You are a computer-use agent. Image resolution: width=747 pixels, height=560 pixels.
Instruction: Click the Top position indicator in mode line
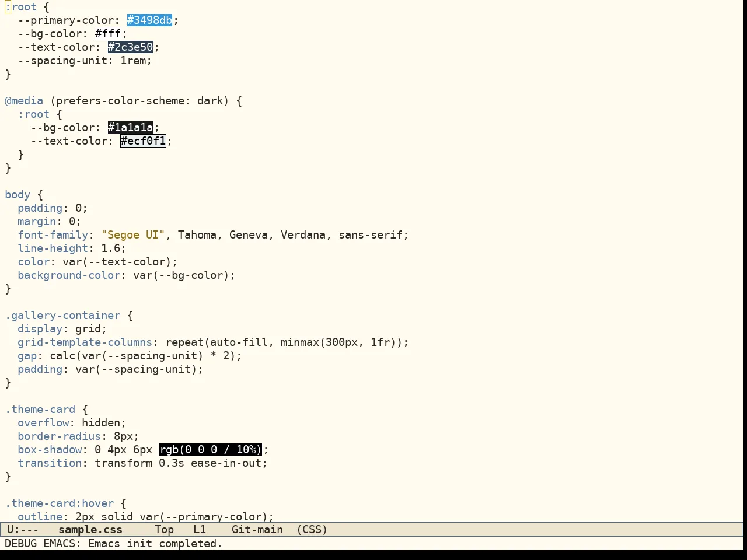click(x=164, y=530)
